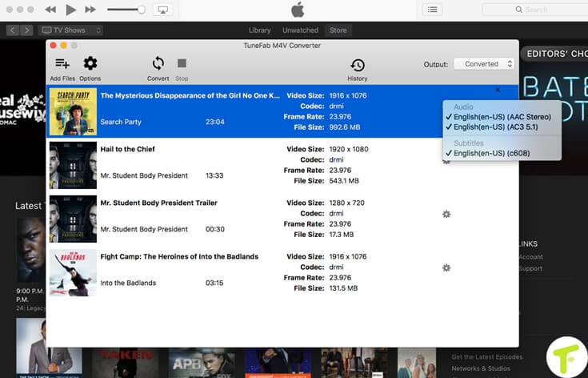Select 'Mr. Student Body President Trailer' title
Viewport: 588px width, 378px height.
pos(159,203)
